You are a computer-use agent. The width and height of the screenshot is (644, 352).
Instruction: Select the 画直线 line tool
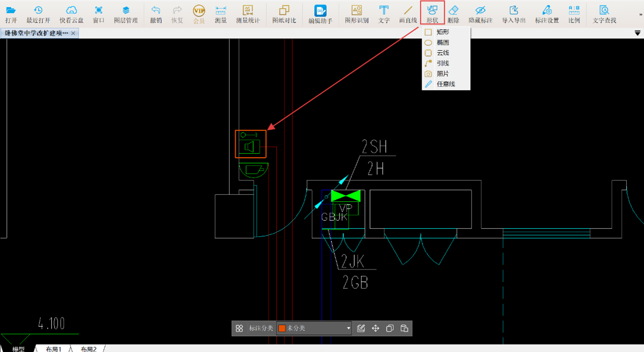tap(408, 14)
